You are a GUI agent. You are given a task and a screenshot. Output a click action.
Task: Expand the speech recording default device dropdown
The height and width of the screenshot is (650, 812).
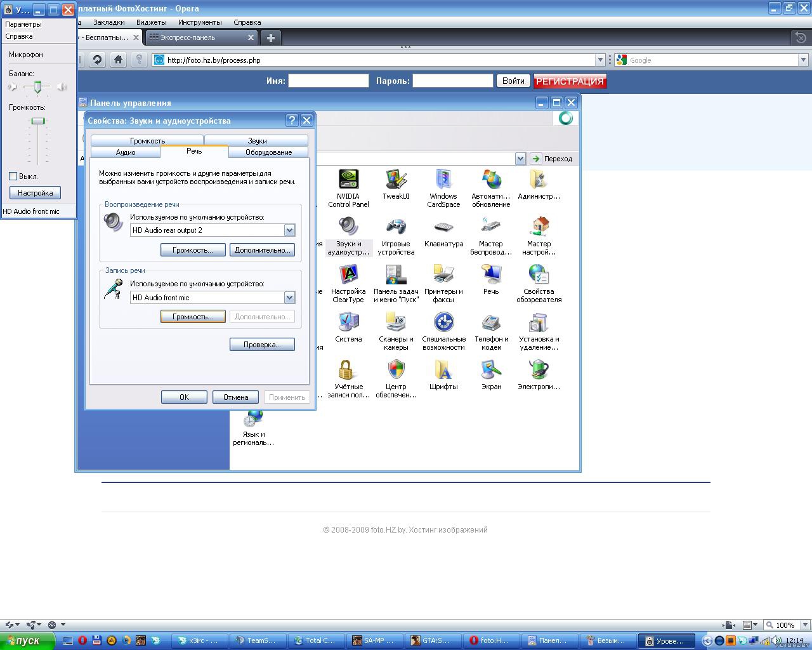[x=289, y=298]
